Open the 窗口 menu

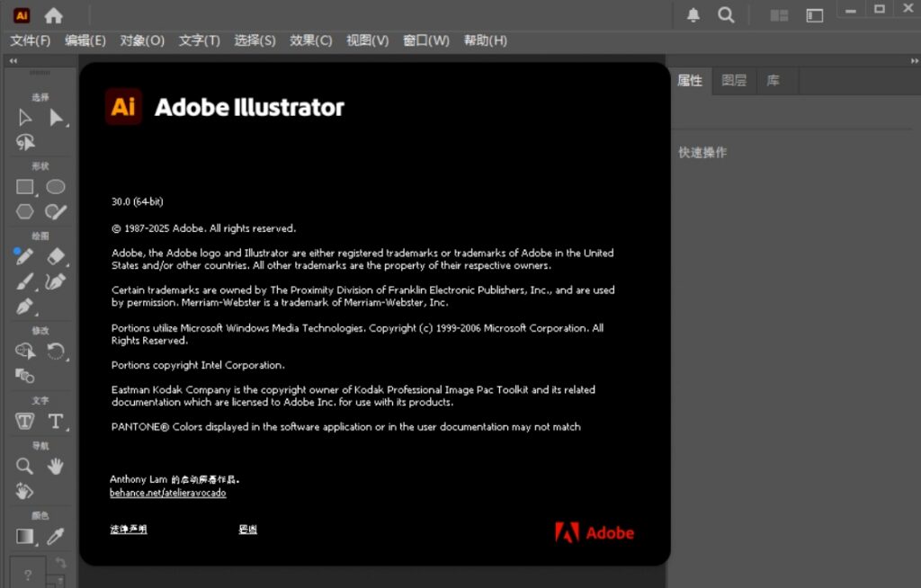point(425,40)
